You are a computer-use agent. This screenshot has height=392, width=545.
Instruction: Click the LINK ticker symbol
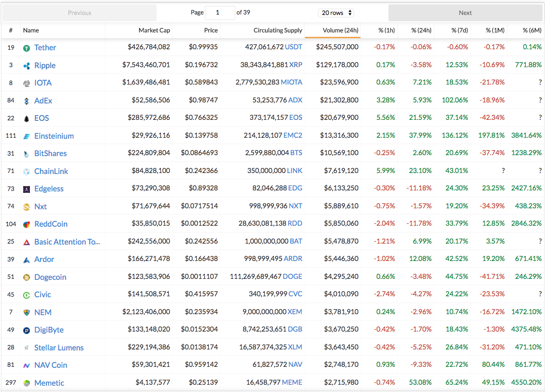(x=294, y=171)
